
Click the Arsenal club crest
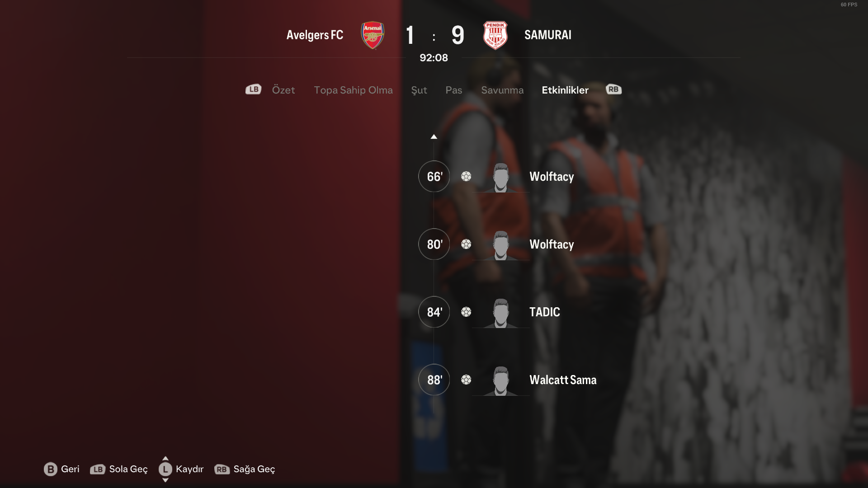(373, 35)
